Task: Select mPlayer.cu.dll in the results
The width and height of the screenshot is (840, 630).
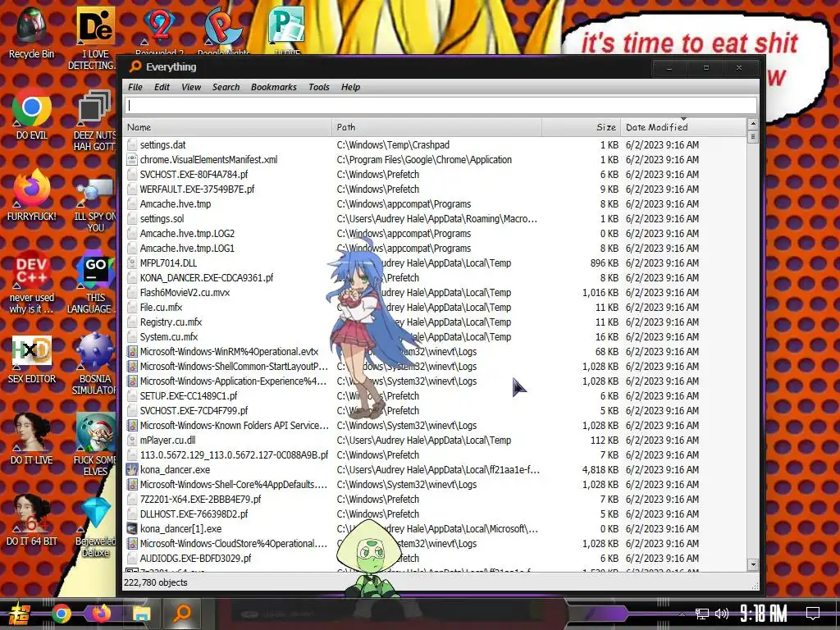Action: [435, 441]
